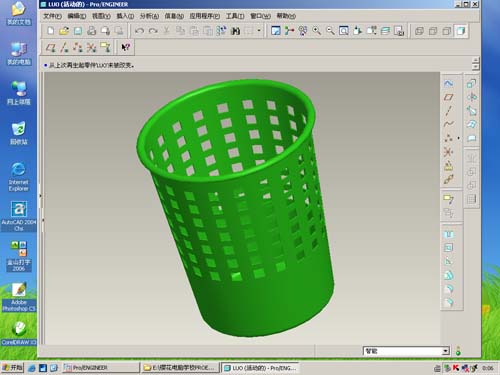Image resolution: width=500 pixels, height=375 pixels.
Task: Switch to wireframe display mode
Action: tap(419, 31)
